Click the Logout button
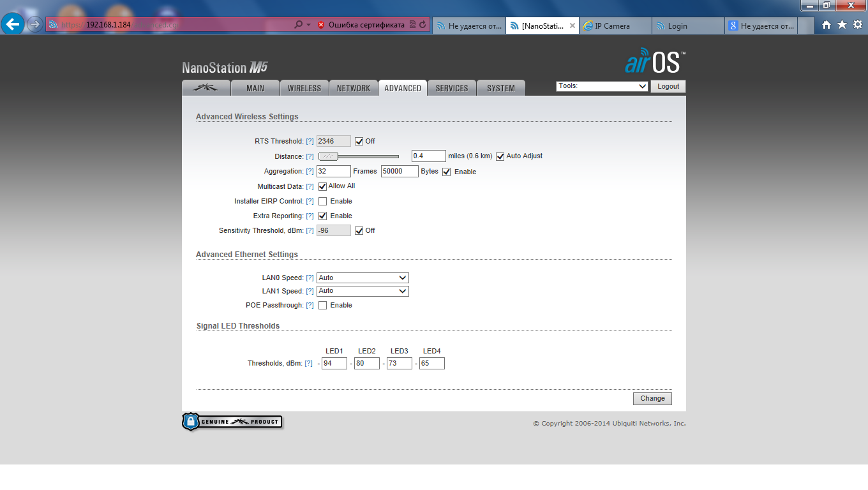Viewport: 868px width, 490px height. click(x=668, y=86)
